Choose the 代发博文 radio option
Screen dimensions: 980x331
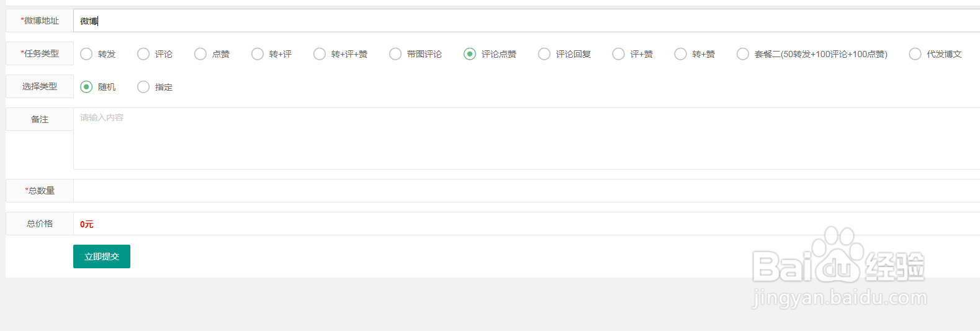(915, 54)
